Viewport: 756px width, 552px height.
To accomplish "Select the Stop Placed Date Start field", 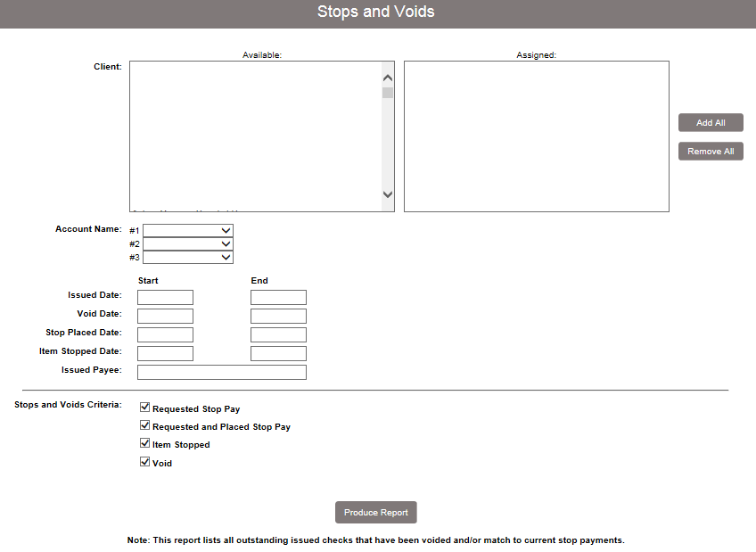I will [166, 335].
